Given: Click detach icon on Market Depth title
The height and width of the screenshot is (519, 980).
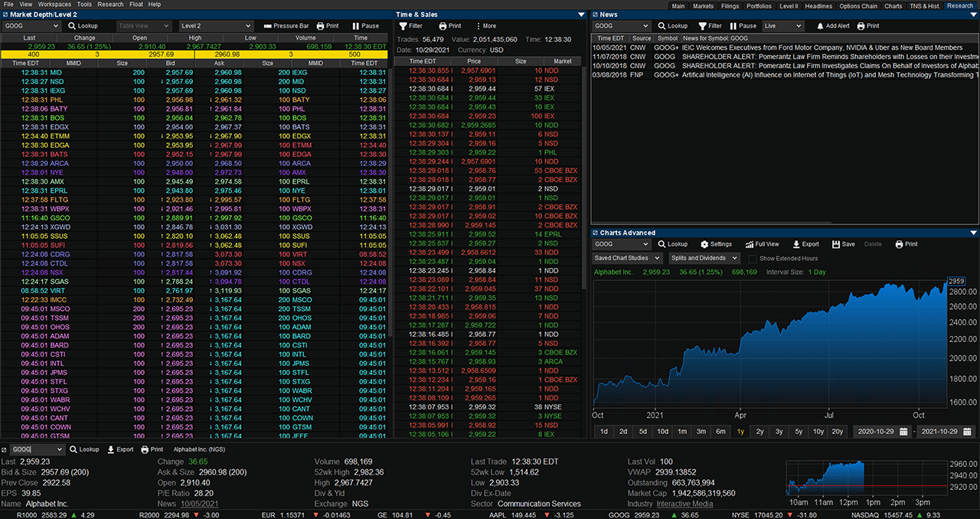Looking at the screenshot, I should (x=5, y=15).
